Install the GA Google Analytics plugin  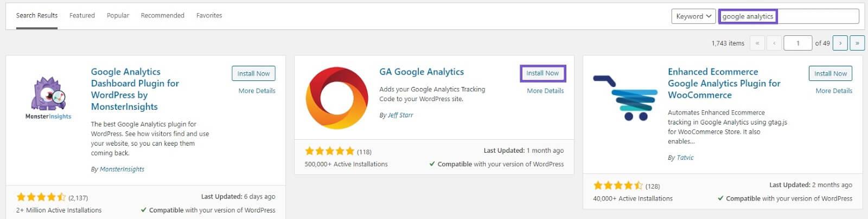tap(542, 73)
